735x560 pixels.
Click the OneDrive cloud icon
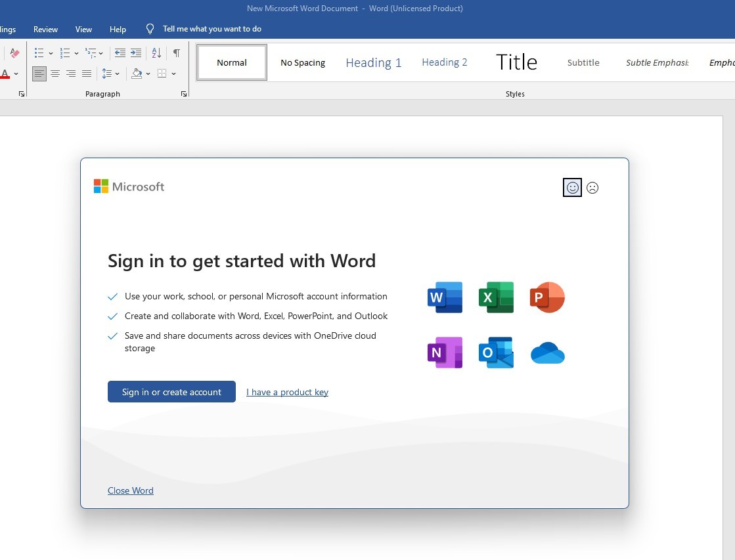pos(548,353)
